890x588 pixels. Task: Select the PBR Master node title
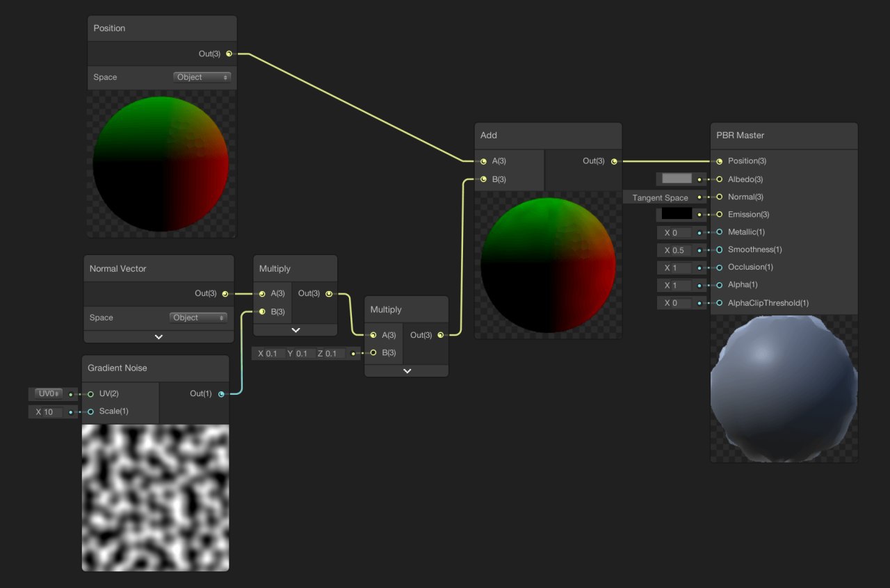[x=741, y=135]
